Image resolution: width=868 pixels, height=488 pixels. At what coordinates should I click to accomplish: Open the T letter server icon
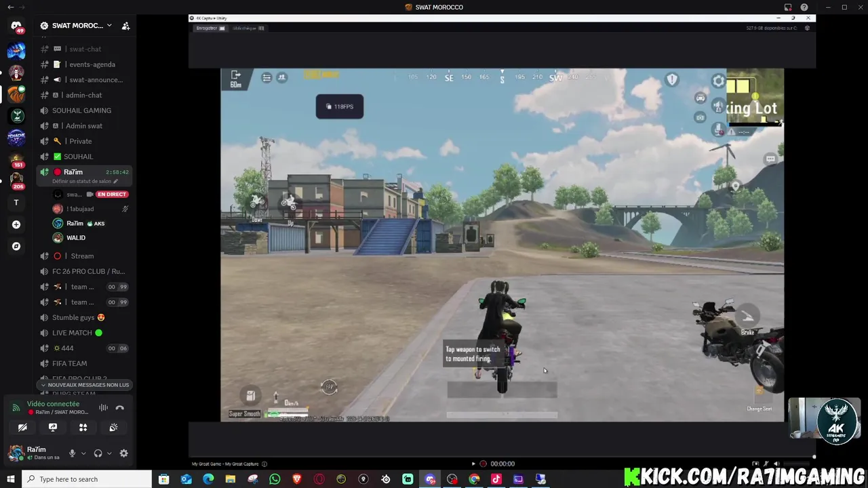[16, 203]
